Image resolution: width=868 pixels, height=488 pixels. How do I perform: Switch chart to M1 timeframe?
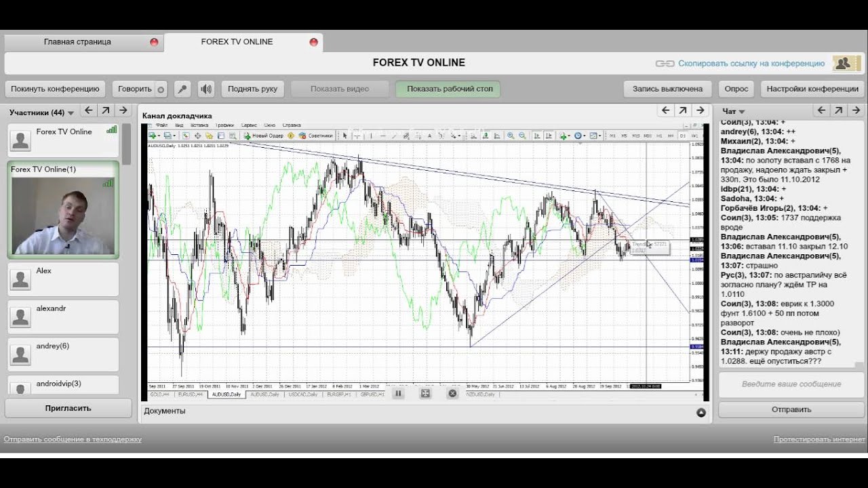point(612,136)
